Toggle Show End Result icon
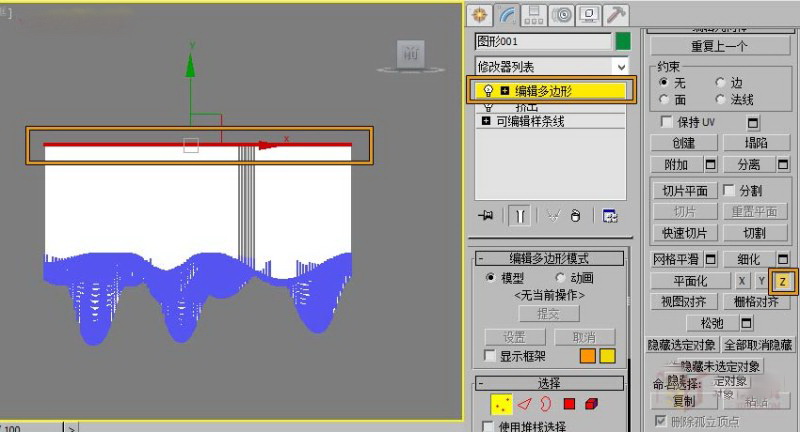The height and width of the screenshot is (432, 800). [520, 216]
